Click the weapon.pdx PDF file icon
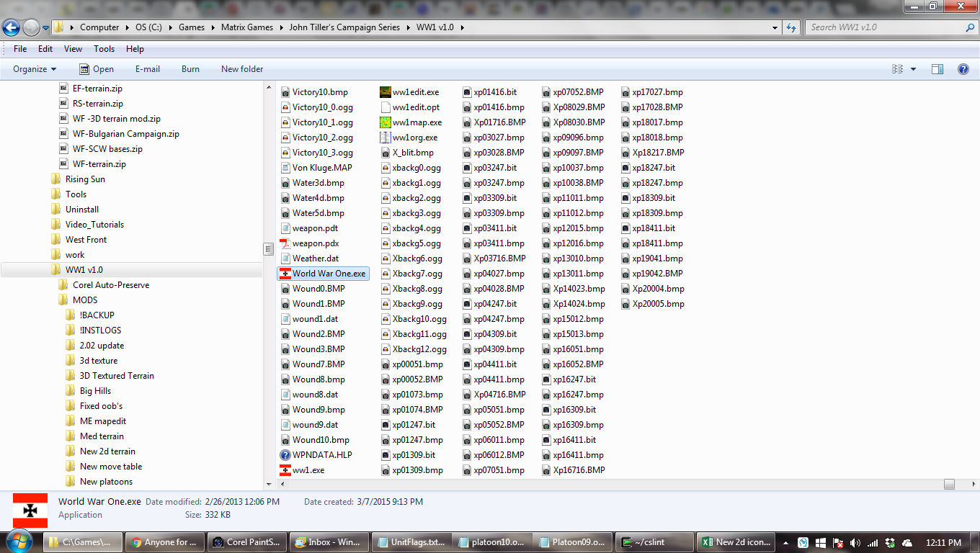 285,243
